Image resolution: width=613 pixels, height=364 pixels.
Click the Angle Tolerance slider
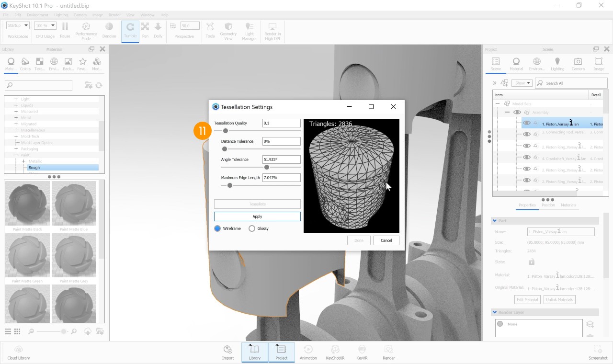click(x=261, y=167)
